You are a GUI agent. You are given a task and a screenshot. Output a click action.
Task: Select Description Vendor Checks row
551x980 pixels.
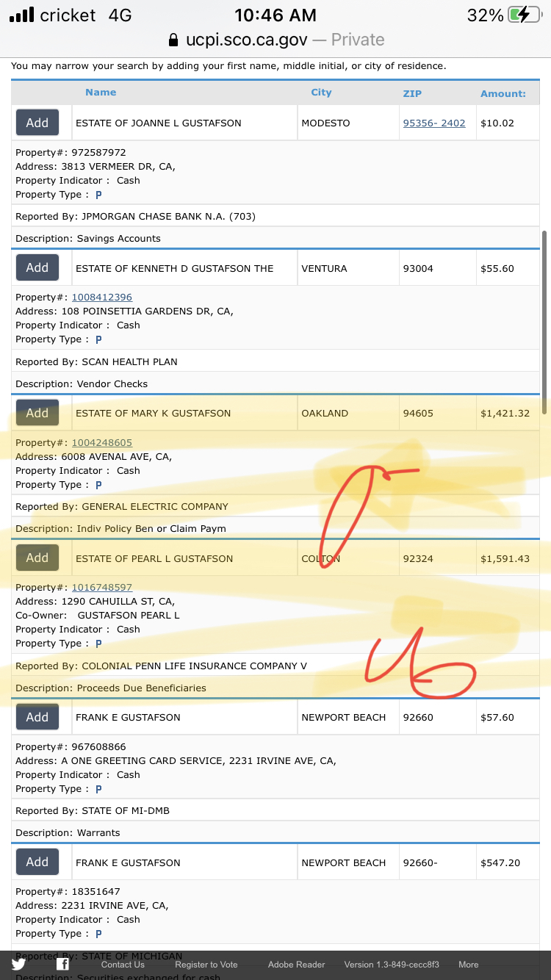coord(275,383)
